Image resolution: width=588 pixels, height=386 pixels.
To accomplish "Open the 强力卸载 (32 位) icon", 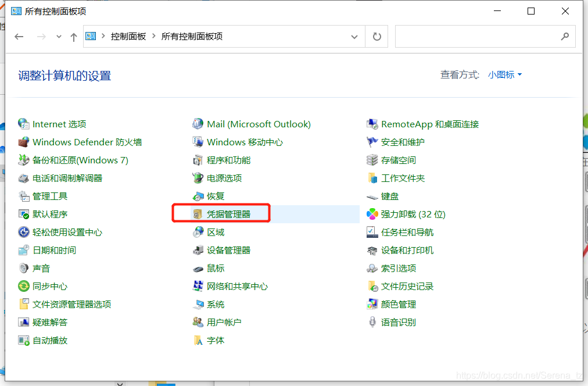I will pos(372,214).
